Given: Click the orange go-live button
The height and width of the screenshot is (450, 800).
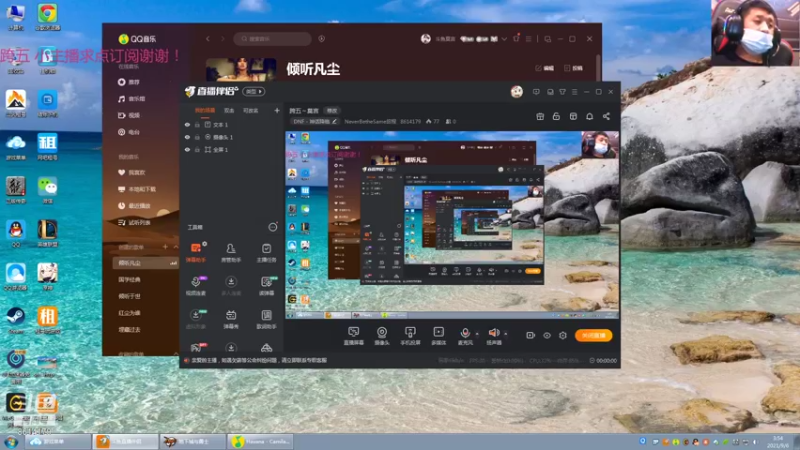Looking at the screenshot, I should (594, 335).
